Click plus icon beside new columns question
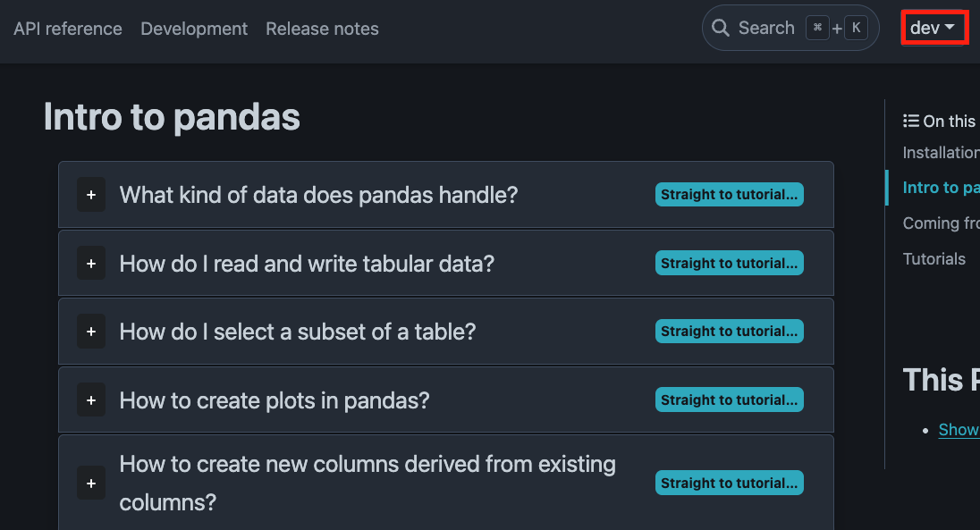Image resolution: width=980 pixels, height=530 pixels. pos(91,484)
